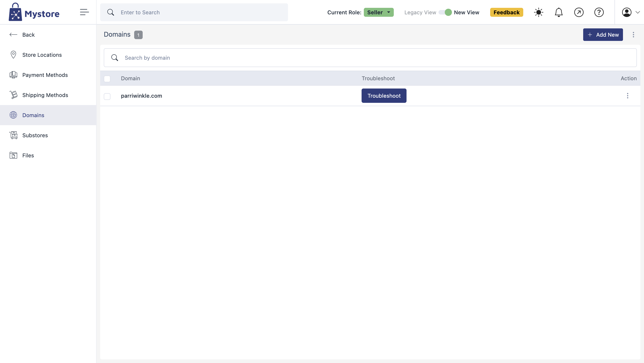The width and height of the screenshot is (644, 363).
Task: Open the Feedback button
Action: click(x=506, y=12)
